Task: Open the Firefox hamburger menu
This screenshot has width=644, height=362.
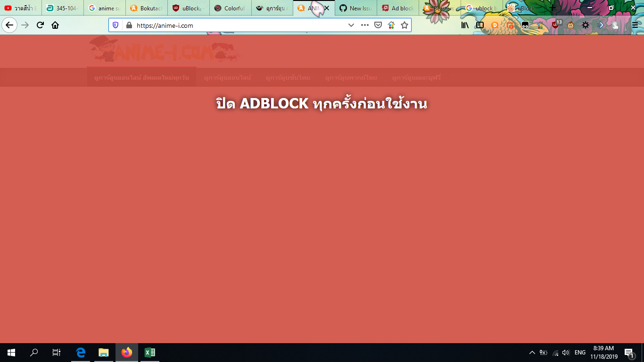Action: tap(635, 25)
